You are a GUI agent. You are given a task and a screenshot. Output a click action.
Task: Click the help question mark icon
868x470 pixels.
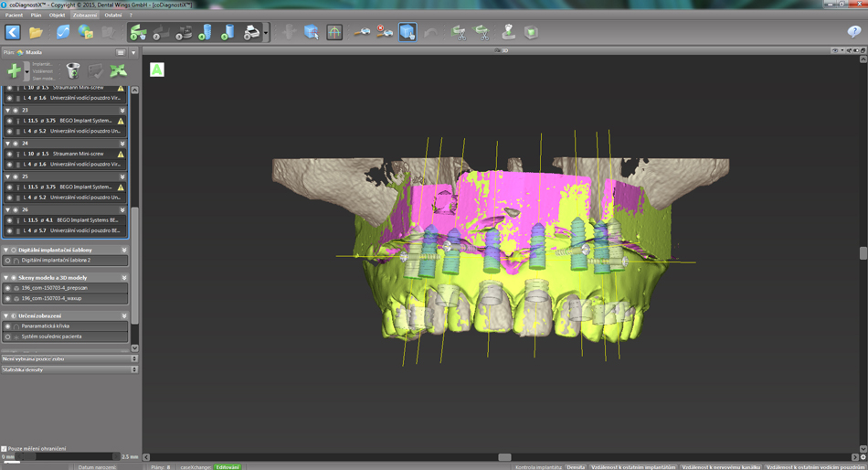click(x=853, y=33)
